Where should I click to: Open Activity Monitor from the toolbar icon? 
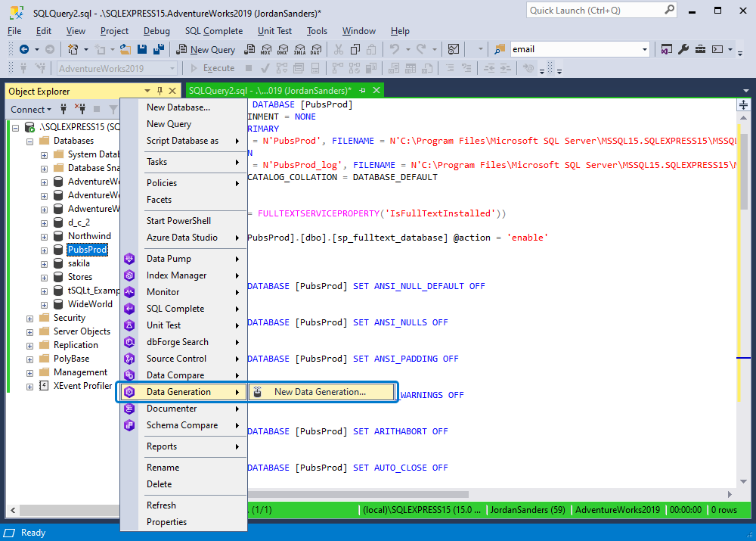pos(453,49)
